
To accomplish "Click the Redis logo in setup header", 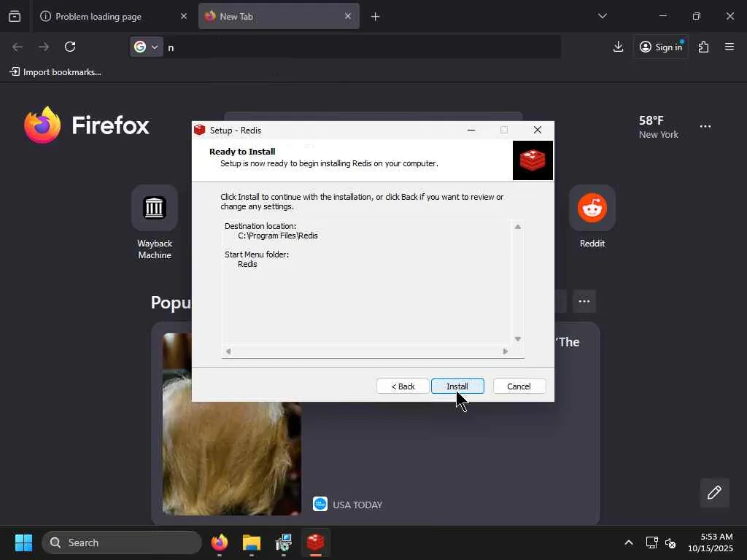I will tap(533, 160).
